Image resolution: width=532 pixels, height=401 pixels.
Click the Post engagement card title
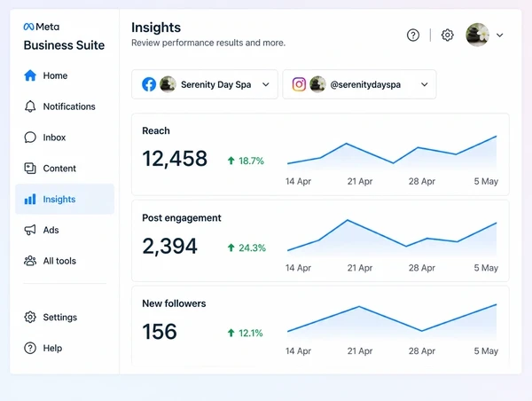[x=182, y=218]
